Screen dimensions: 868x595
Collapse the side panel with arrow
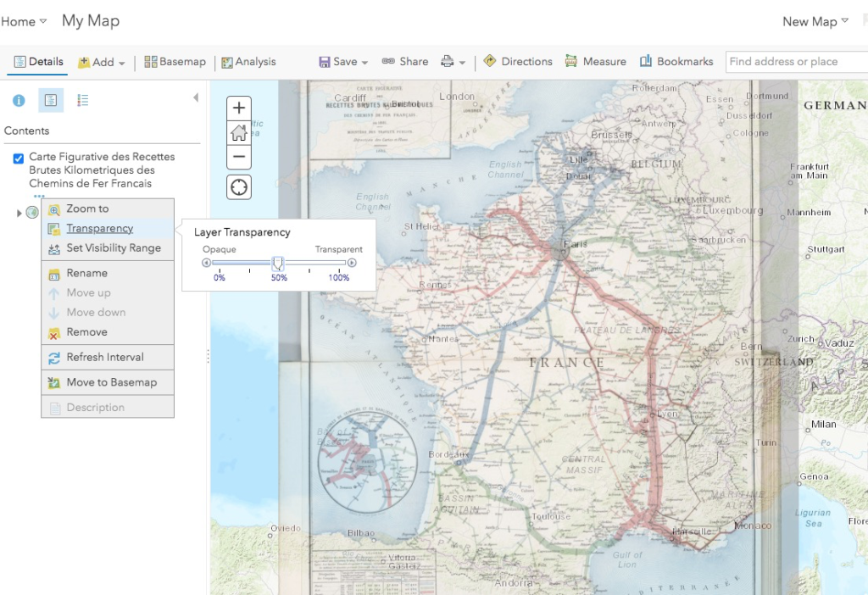(196, 98)
